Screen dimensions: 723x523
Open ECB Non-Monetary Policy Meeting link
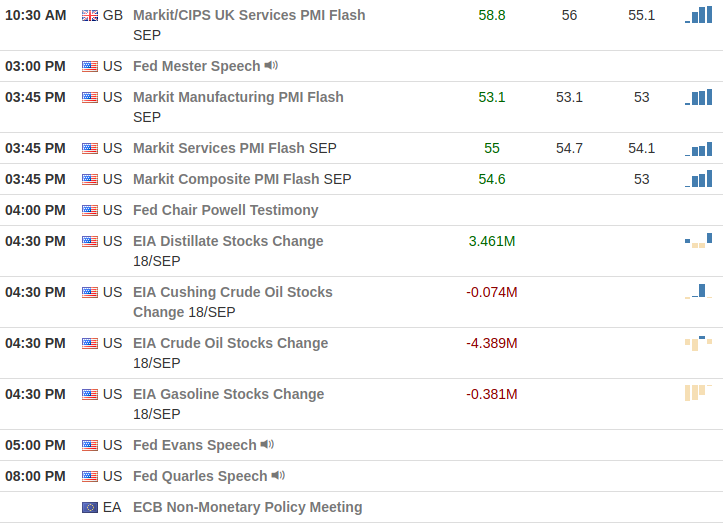click(247, 507)
